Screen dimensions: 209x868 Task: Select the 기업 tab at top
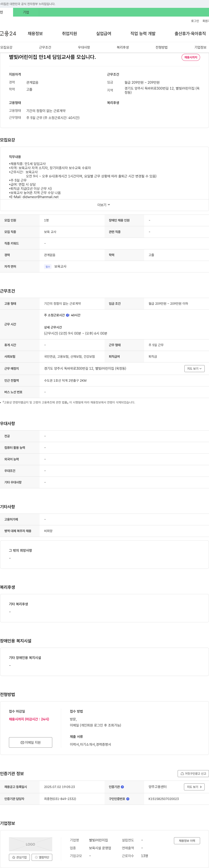tap(26, 12)
